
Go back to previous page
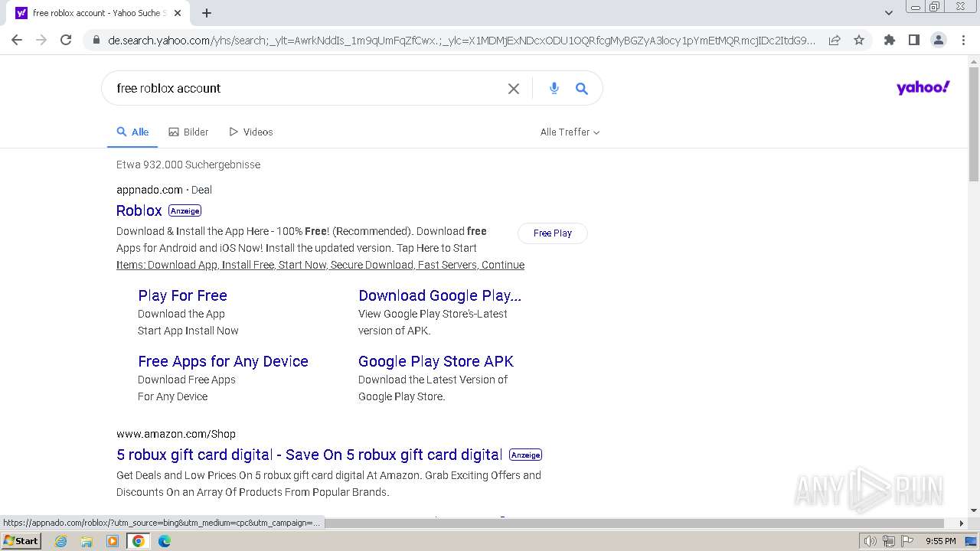(x=17, y=40)
